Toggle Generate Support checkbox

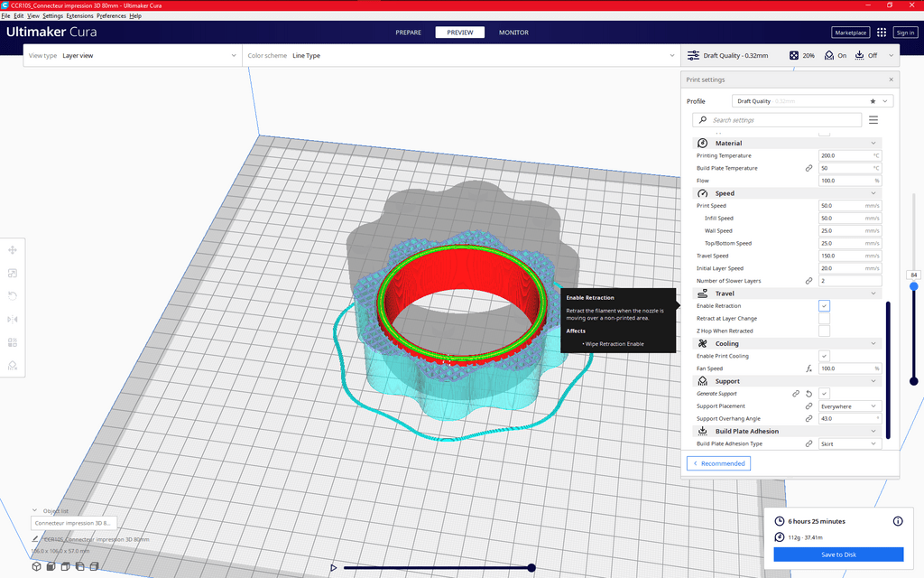coord(824,394)
